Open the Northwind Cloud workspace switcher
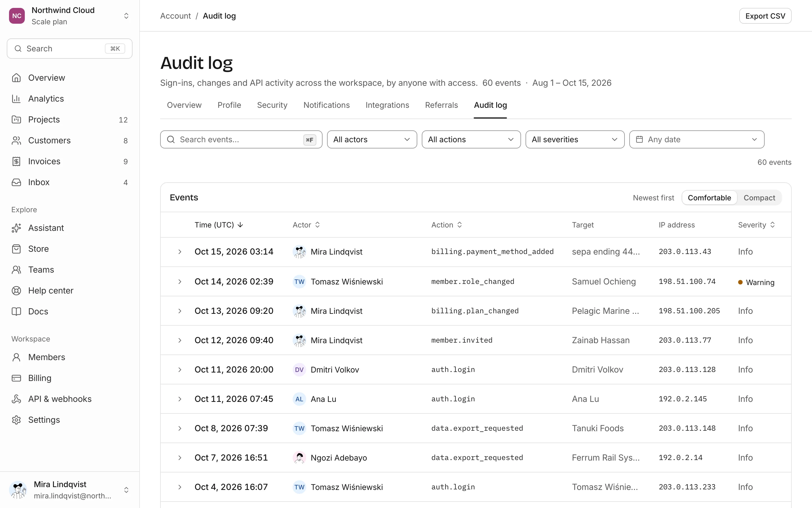This screenshot has width=812, height=508. pos(69,16)
